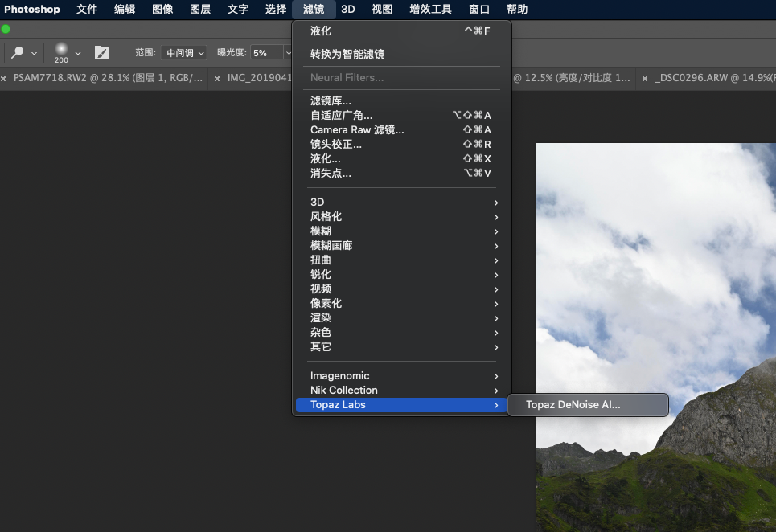Select the Dodge tool icon in options bar
Viewport: 776px width, 532px height.
pos(18,52)
